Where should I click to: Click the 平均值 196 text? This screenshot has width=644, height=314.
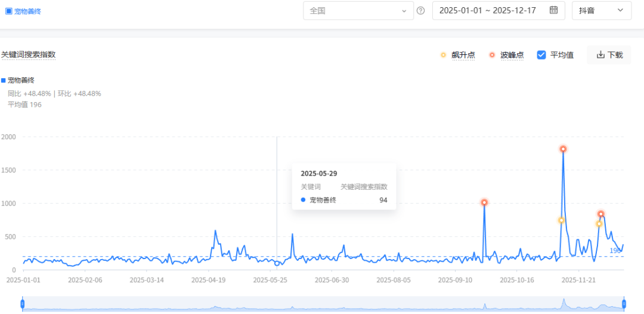coord(24,104)
